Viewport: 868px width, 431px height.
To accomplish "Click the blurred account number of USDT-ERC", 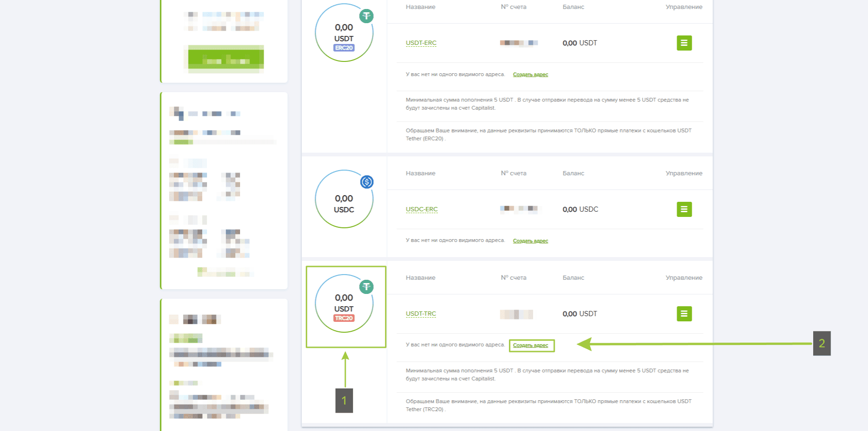I will [519, 43].
